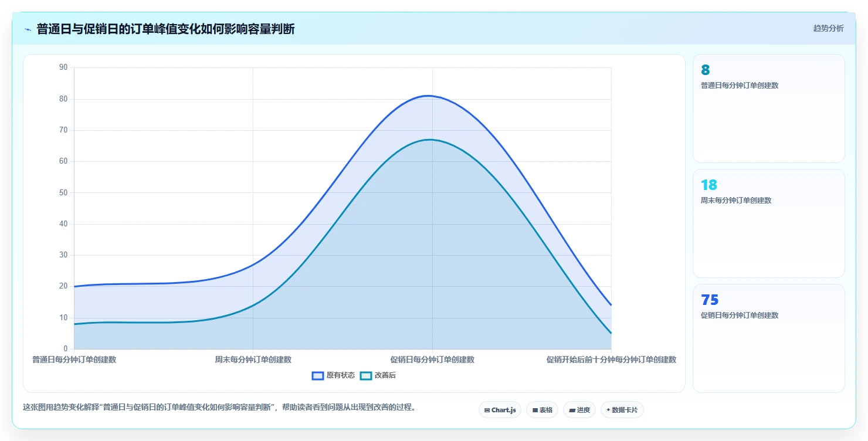The image size is (868, 441).
Task: Click the 改善后 legend label
Action: [385, 375]
